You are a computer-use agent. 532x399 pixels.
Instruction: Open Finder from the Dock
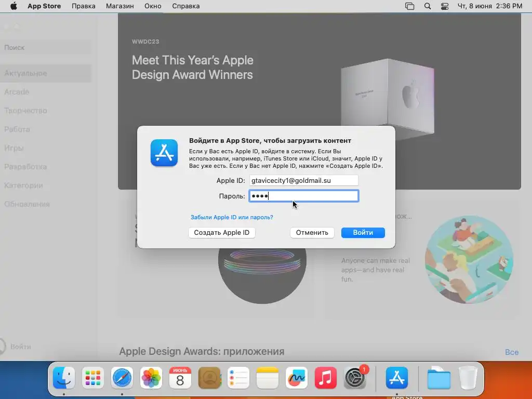[x=64, y=378]
